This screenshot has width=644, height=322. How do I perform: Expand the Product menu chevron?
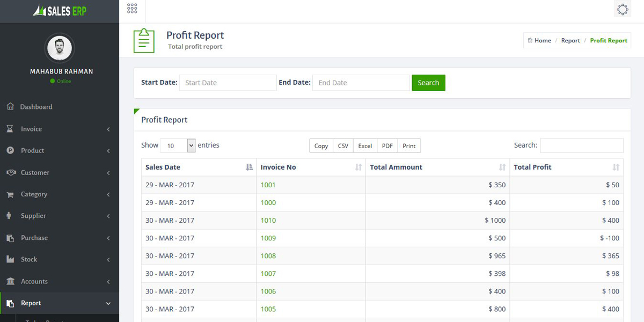(108, 151)
